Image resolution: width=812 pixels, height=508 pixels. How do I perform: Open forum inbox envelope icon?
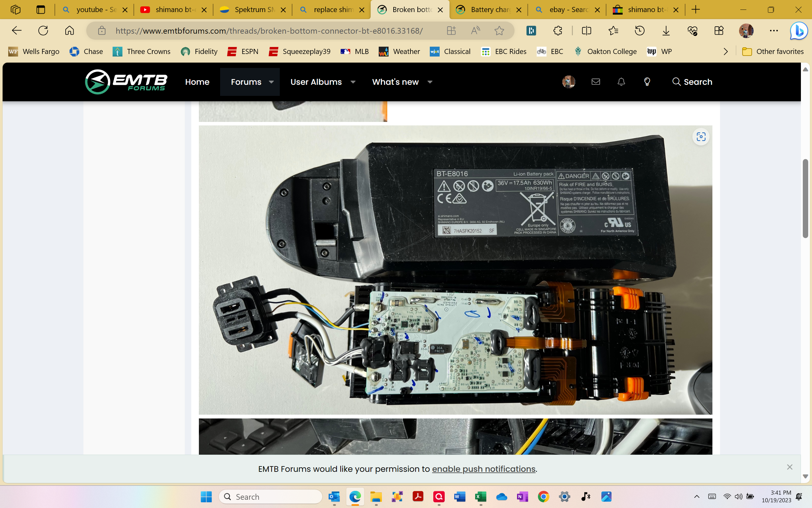click(x=596, y=82)
